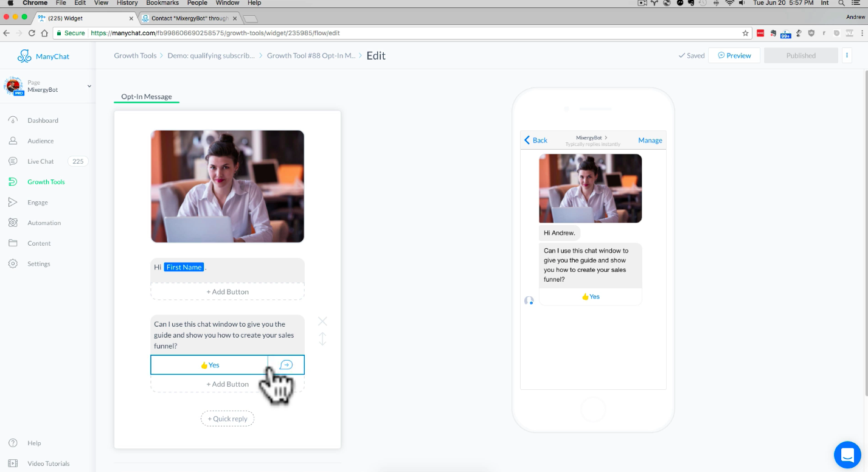The image size is (868, 472).
Task: Open the three-dot more options menu
Action: point(847,55)
